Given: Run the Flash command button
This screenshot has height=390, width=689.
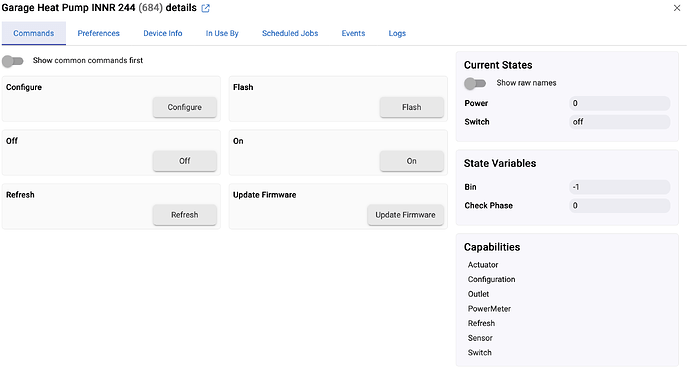Looking at the screenshot, I should pos(412,107).
